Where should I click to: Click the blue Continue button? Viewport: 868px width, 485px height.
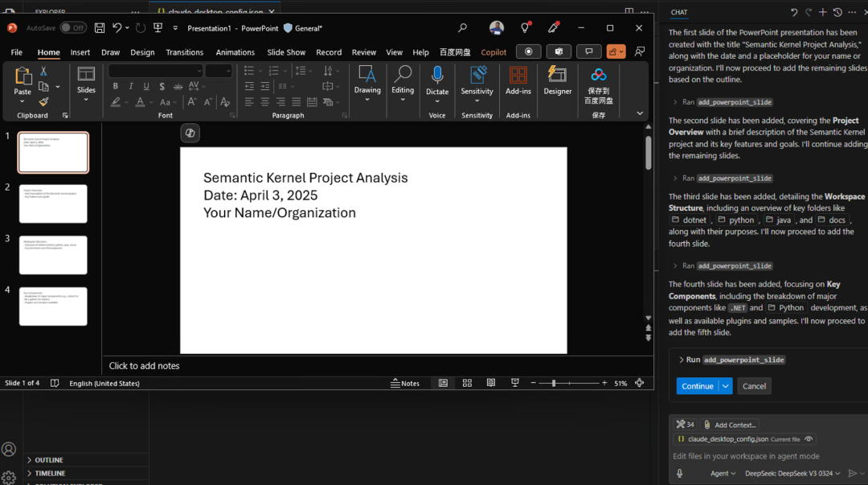(x=697, y=386)
